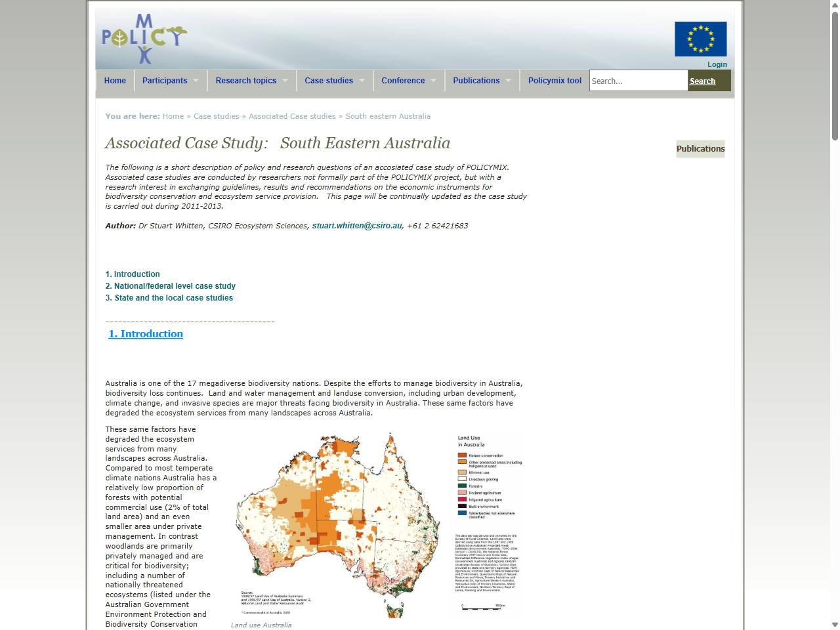Follow the Case studies breadcrumb link

(217, 116)
